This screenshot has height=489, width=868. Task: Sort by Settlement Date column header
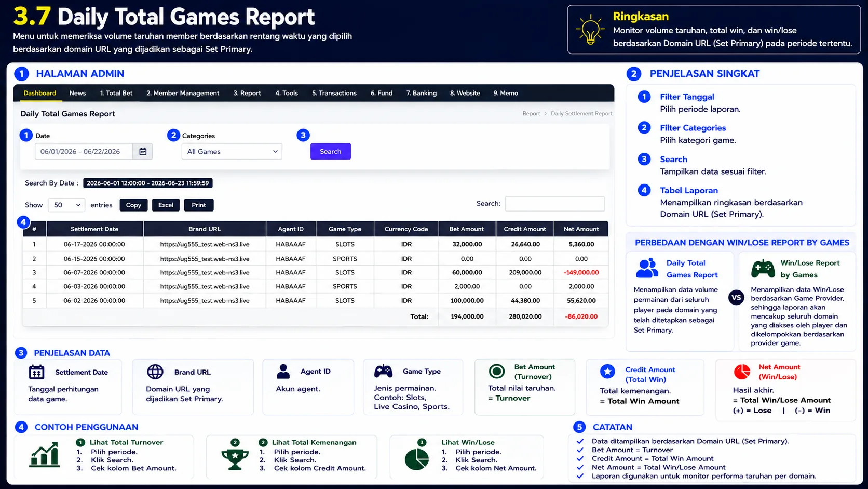click(94, 229)
